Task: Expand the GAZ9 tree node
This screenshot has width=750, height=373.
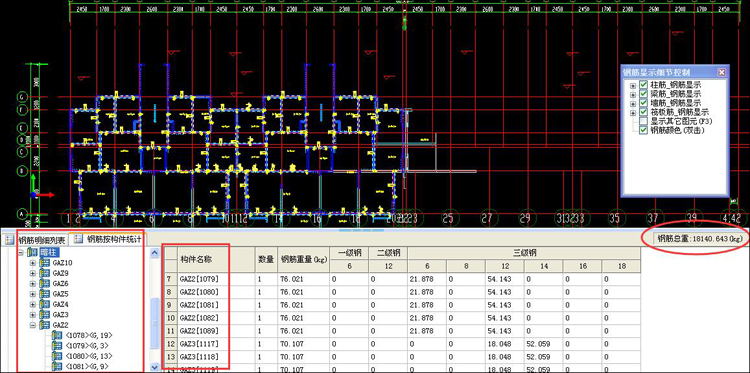Action: [x=33, y=274]
